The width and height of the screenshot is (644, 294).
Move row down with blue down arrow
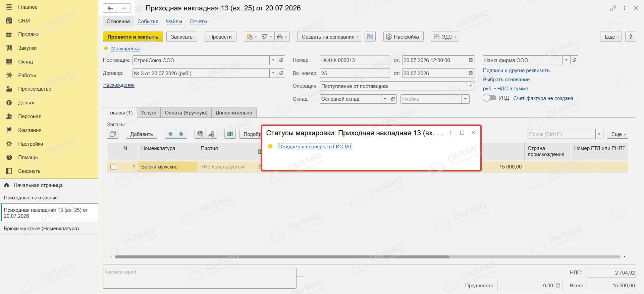[x=181, y=134]
